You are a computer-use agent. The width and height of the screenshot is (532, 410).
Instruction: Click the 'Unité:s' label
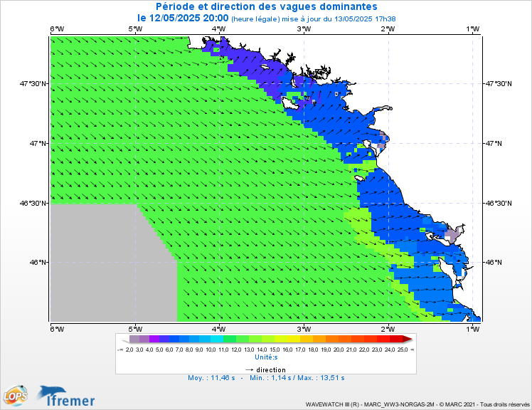(266, 357)
